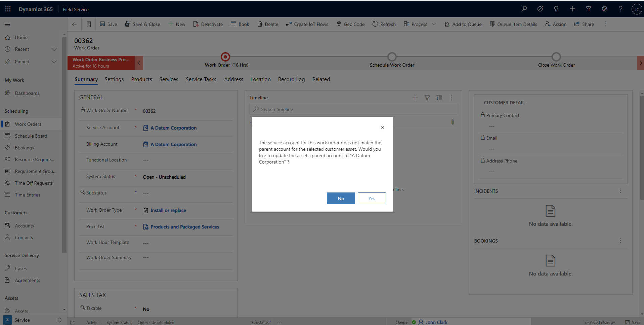Open the Service Tasks tab
The height and width of the screenshot is (325, 644).
point(201,79)
